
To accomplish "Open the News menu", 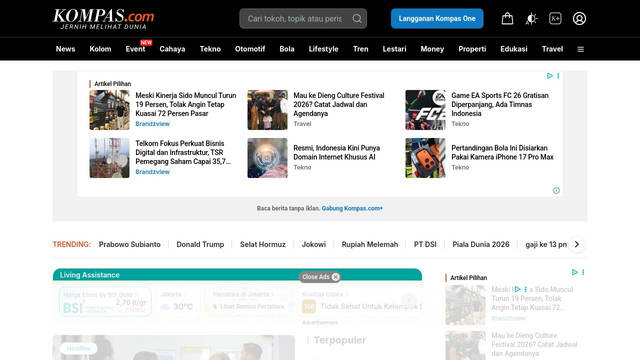I will point(65,49).
